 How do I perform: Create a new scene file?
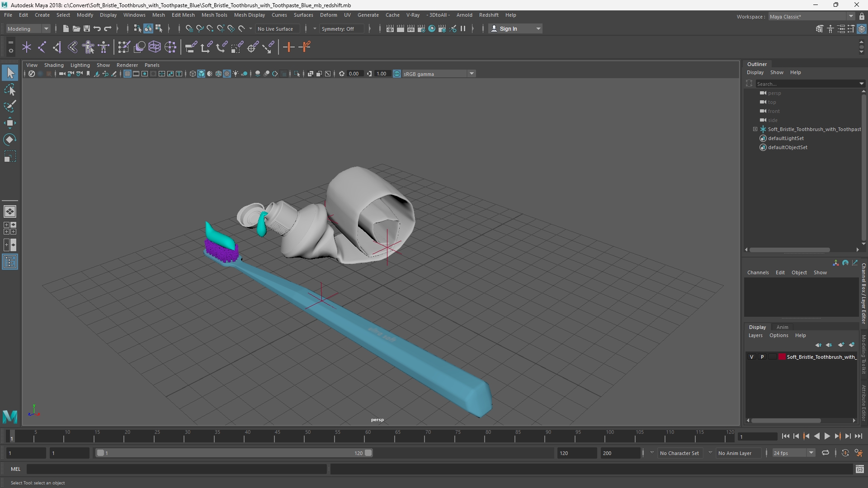pyautogui.click(x=66, y=28)
